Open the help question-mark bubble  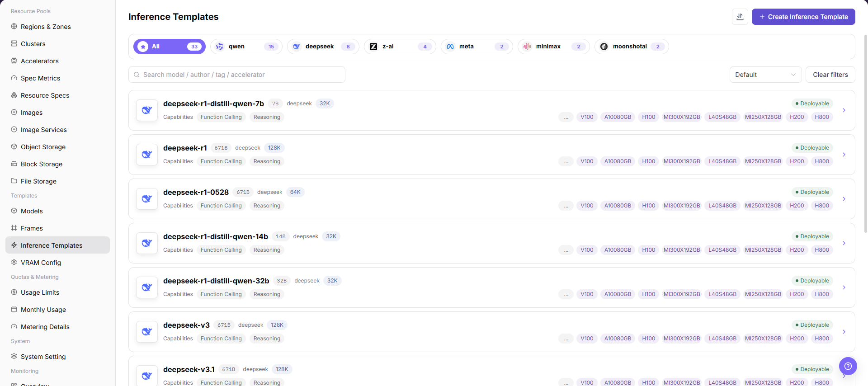click(x=848, y=366)
